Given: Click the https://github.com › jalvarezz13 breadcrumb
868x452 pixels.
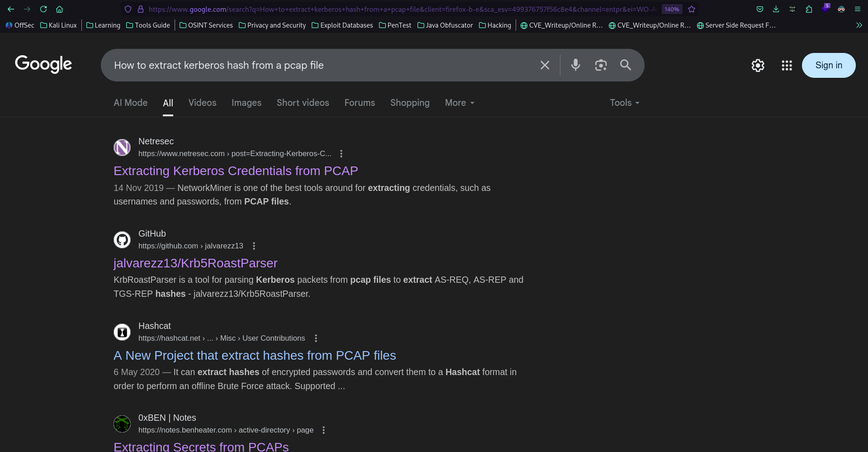Looking at the screenshot, I should point(191,246).
